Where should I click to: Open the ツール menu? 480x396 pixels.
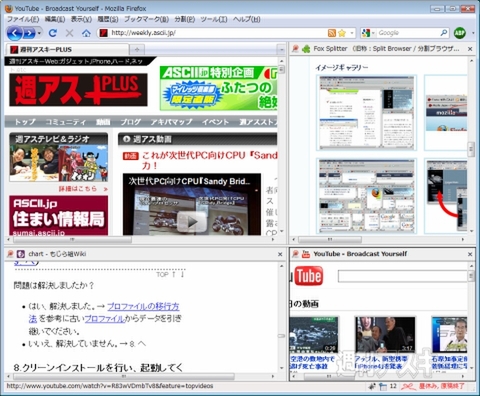click(214, 19)
